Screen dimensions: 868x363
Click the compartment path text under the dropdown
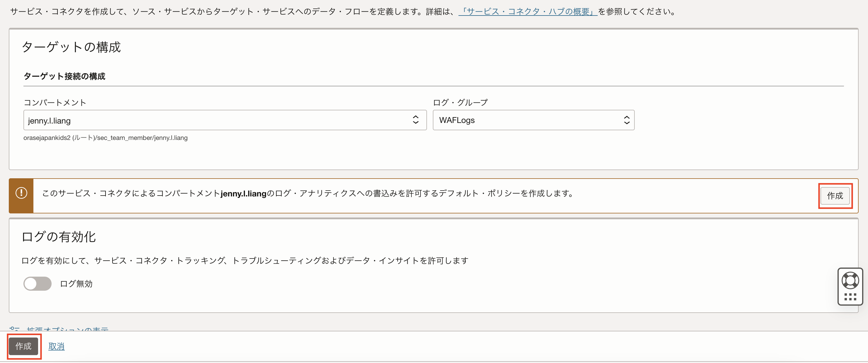point(105,138)
